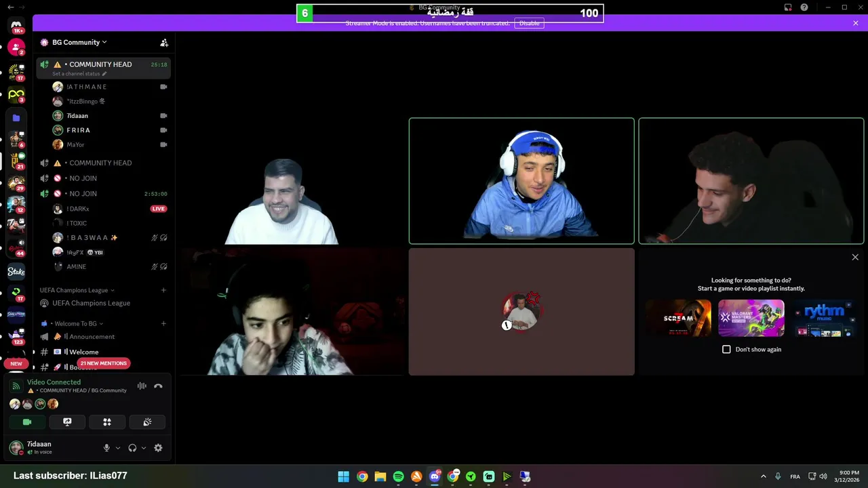
Task: Open the Valorant Masters playlist card
Action: (751, 318)
